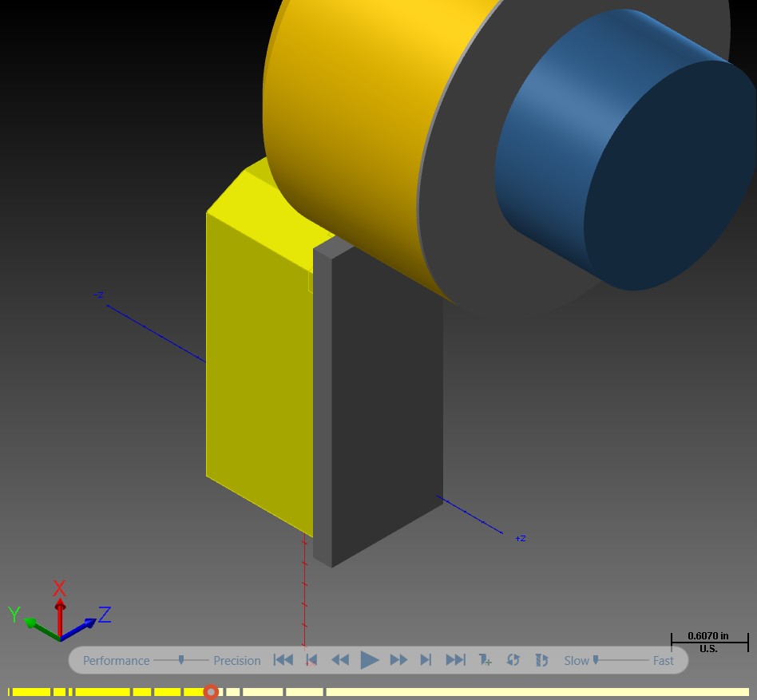757x700 pixels.
Task: Step back to previous operation
Action: coord(311,660)
